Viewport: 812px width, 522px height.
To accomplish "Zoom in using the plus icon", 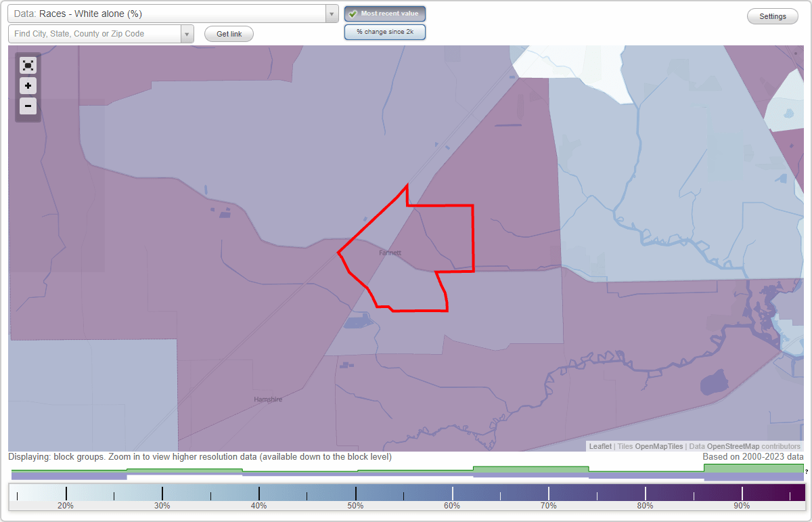I will (x=28, y=86).
